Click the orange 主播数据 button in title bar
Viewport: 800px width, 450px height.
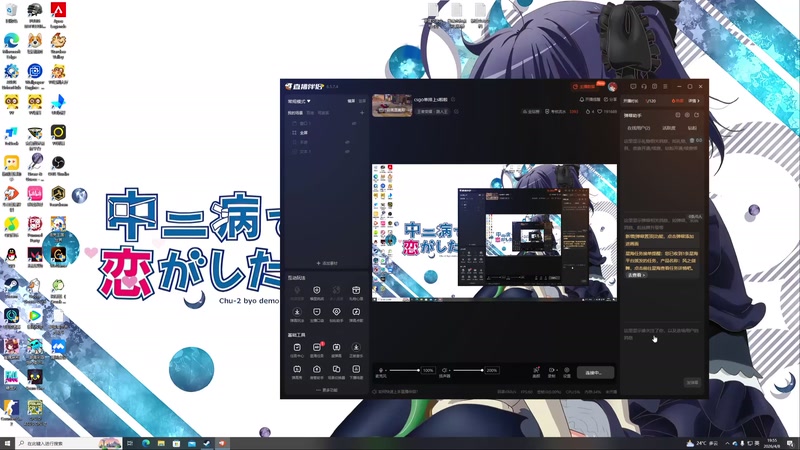point(587,87)
